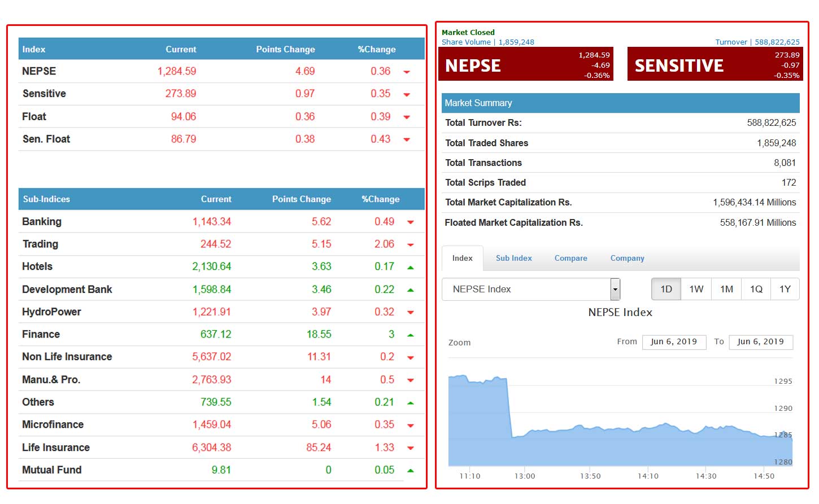Image resolution: width=819 pixels, height=504 pixels.
Task: Click the down arrow in Sen. Float row
Action: tap(407, 140)
